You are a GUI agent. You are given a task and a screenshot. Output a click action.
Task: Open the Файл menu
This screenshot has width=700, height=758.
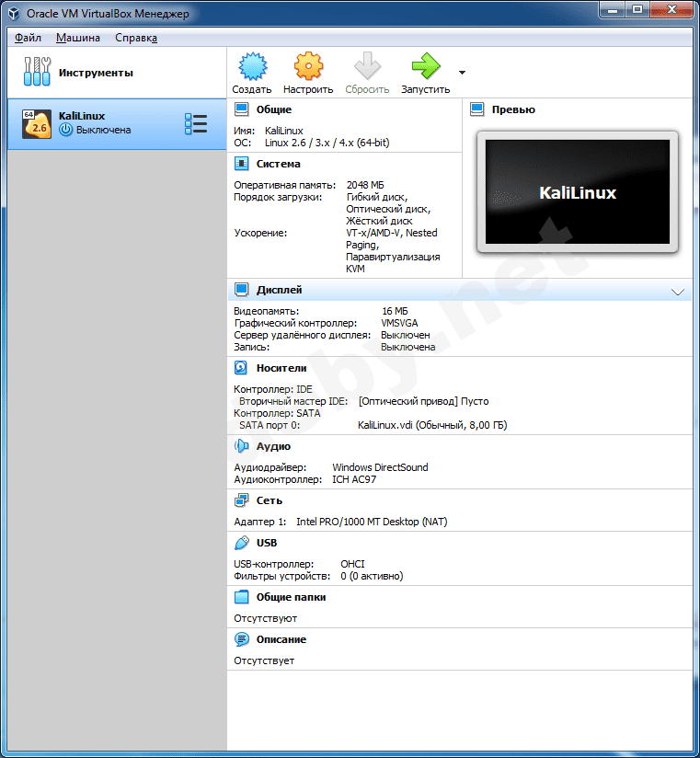coord(28,38)
